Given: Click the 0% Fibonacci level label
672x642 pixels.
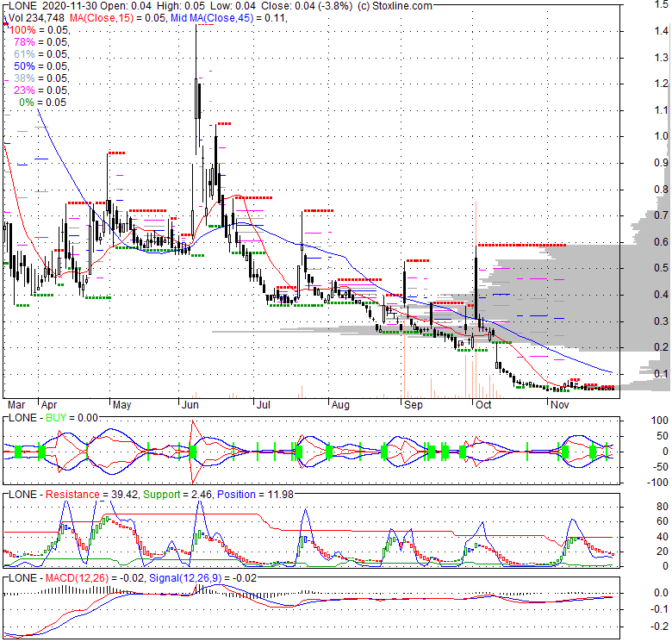Looking at the screenshot, I should coord(27,103).
